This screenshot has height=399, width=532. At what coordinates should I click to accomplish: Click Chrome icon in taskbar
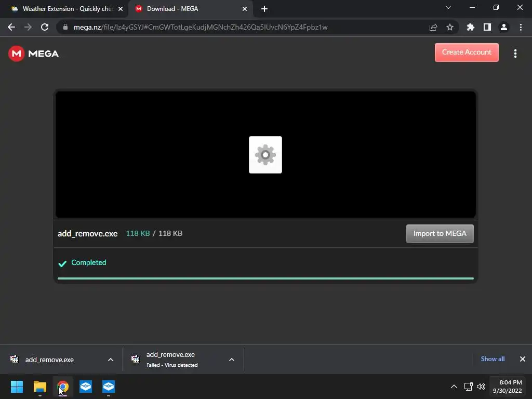[x=63, y=387]
